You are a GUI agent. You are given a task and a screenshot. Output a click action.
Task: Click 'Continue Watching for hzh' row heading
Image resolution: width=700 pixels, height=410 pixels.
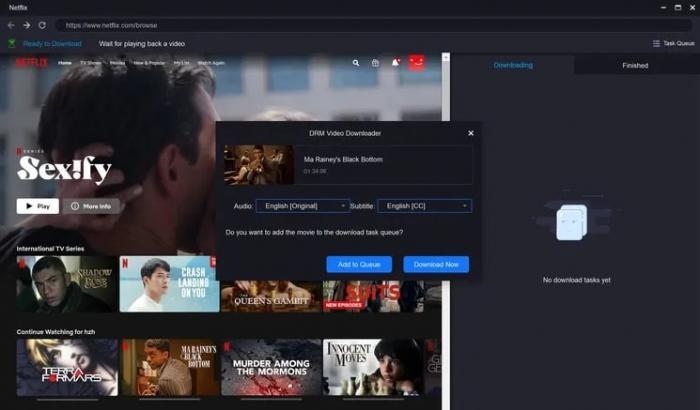55,332
